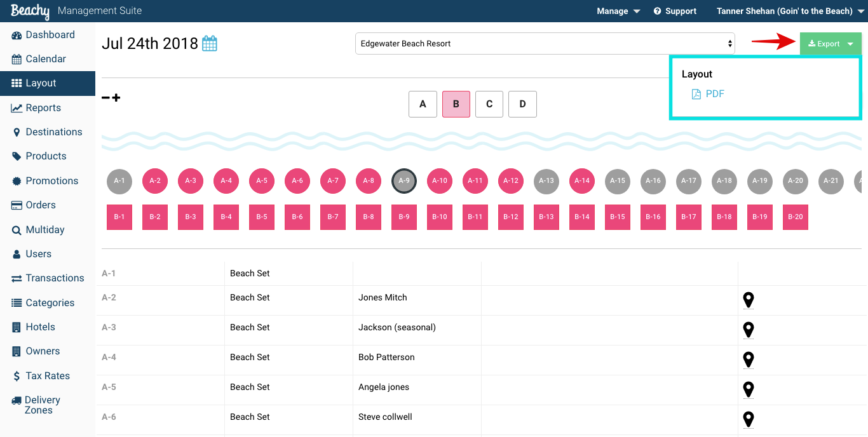Click the Tanner Shehan account name
This screenshot has width=868, height=437.
[785, 11]
